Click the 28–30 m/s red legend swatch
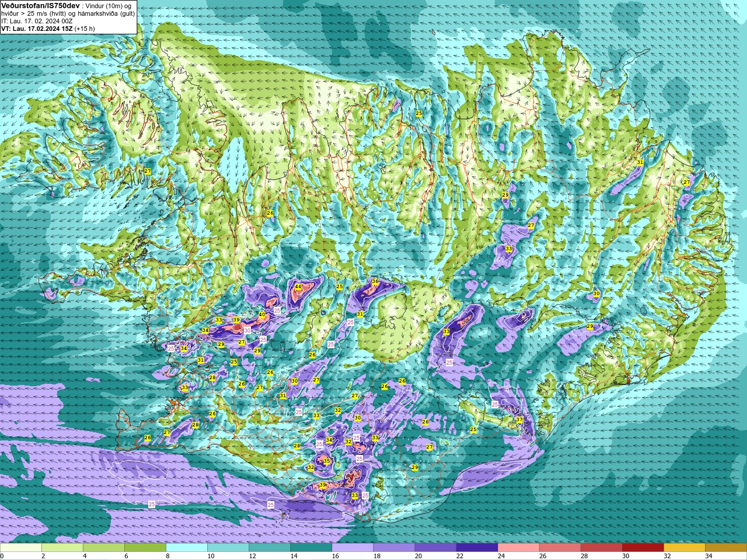This screenshot has height=560, width=747. click(601, 548)
